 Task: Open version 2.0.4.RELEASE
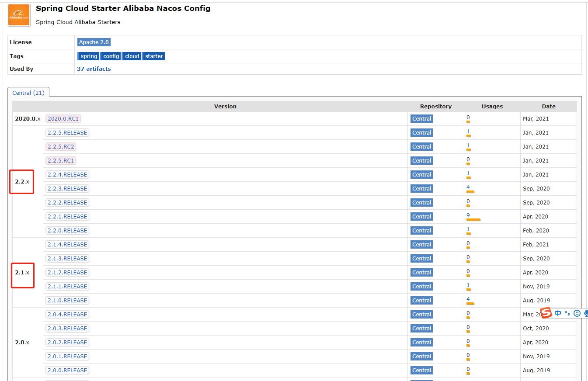(x=67, y=315)
